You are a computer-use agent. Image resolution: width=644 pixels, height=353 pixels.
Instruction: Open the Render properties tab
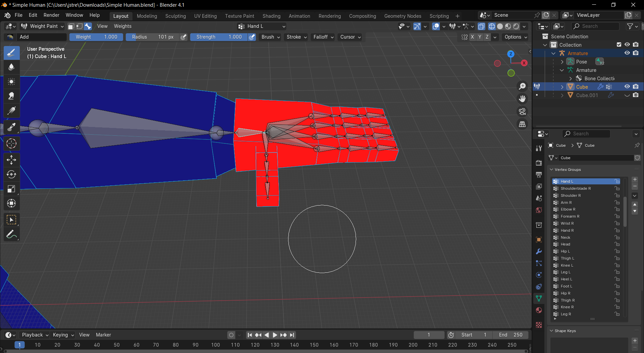click(539, 163)
